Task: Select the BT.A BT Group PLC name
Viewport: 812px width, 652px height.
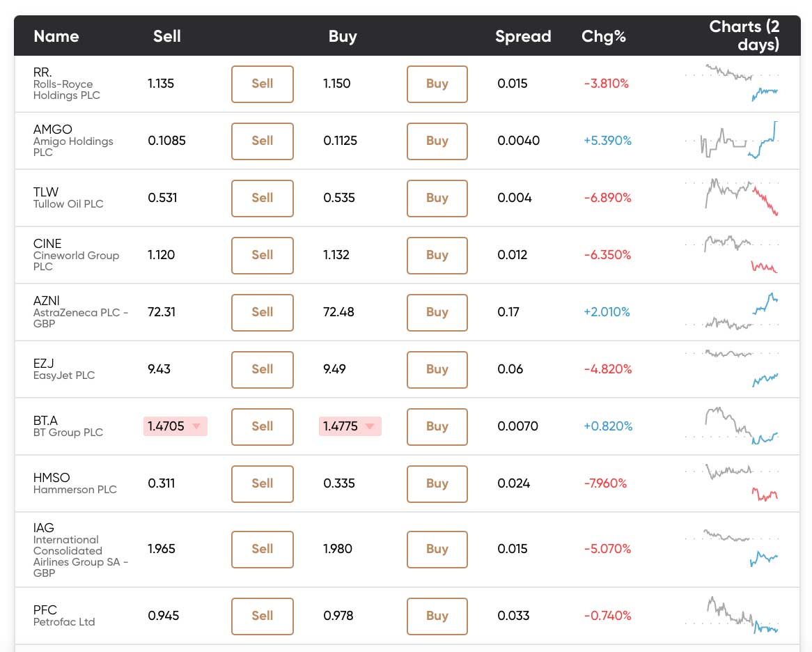Action: (68, 426)
